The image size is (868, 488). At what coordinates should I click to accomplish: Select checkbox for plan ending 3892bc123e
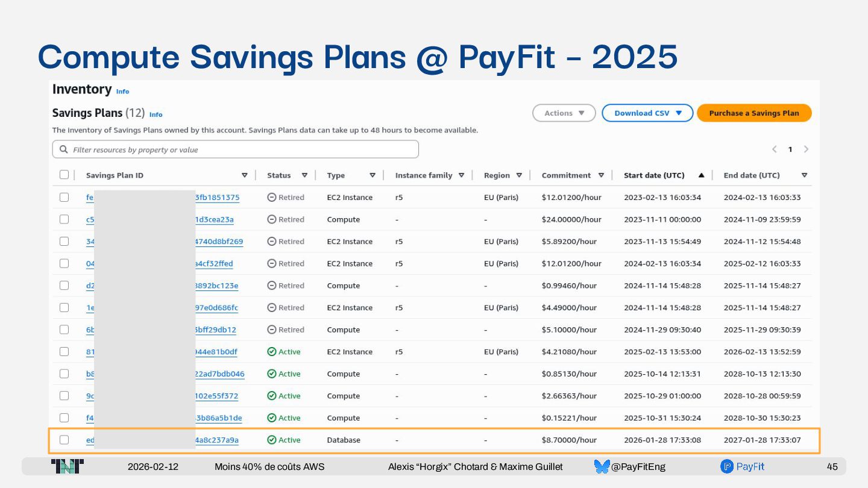click(64, 285)
